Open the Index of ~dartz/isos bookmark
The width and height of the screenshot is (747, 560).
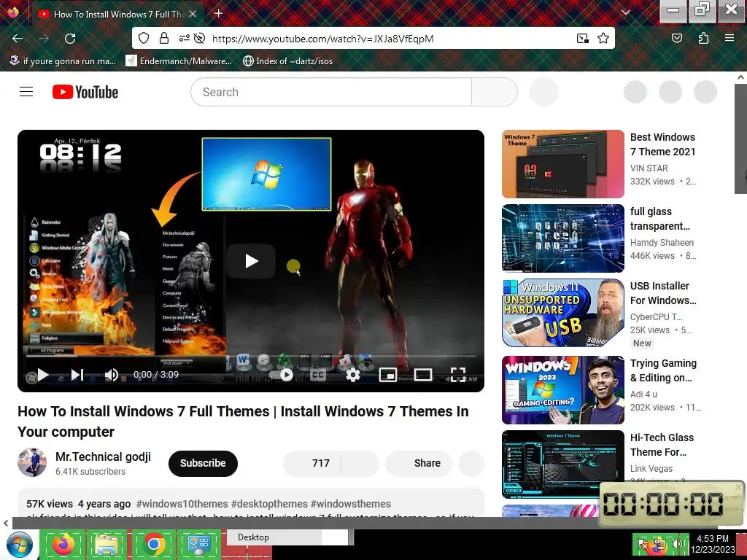coord(287,61)
